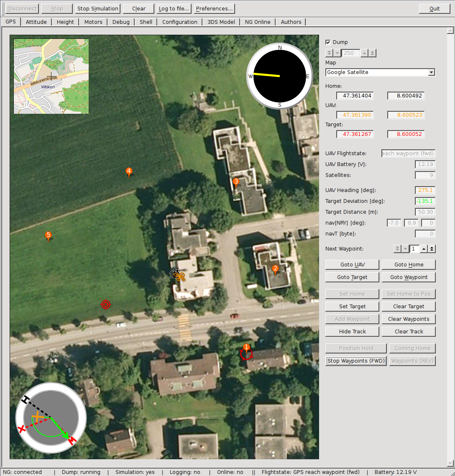Toggle the Dump checkbox
The width and height of the screenshot is (455, 476).
pyautogui.click(x=328, y=42)
